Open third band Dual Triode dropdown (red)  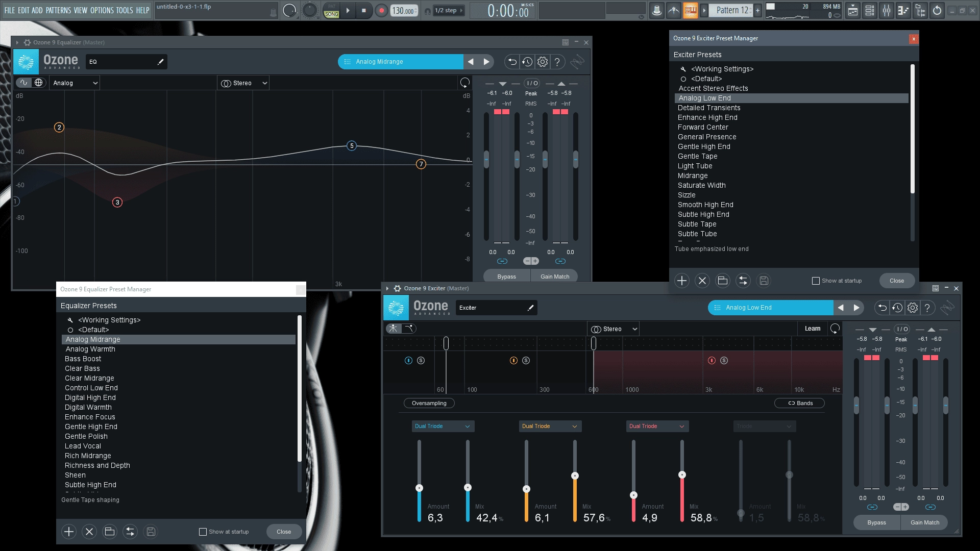point(657,426)
